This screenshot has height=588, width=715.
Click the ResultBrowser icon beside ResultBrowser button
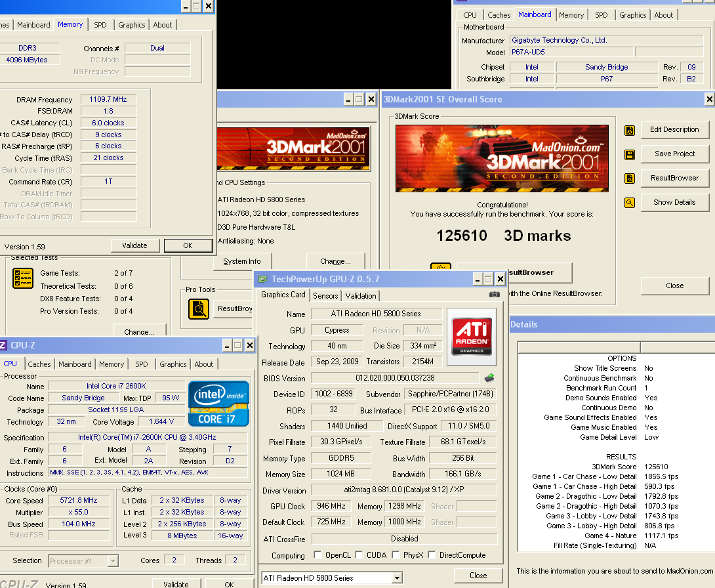(x=630, y=178)
